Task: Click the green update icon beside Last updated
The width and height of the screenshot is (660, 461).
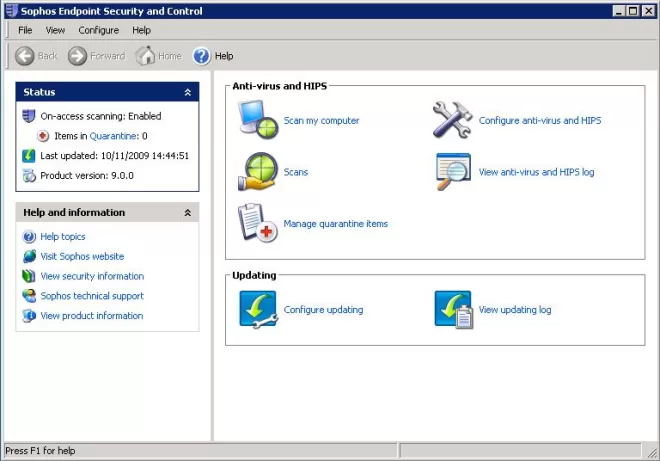Action: [29, 155]
